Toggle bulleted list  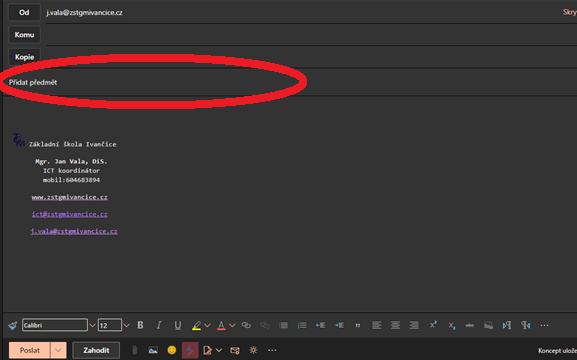(283, 325)
